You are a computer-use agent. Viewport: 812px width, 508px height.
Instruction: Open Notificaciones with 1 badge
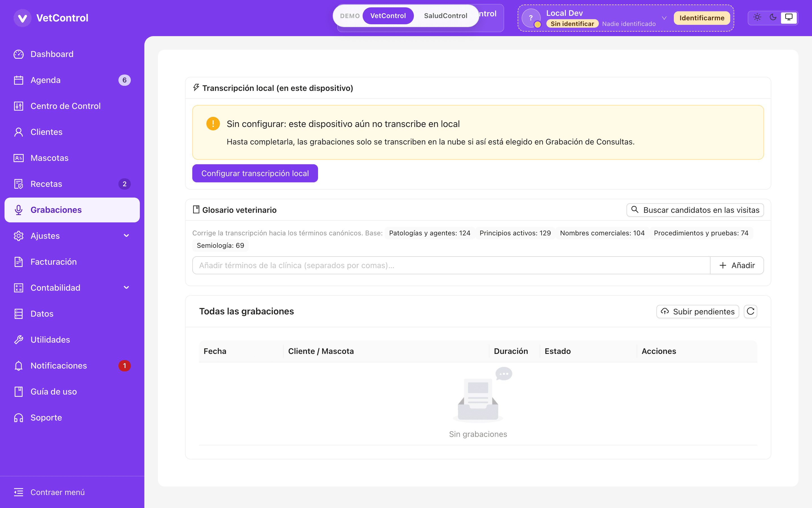click(72, 365)
